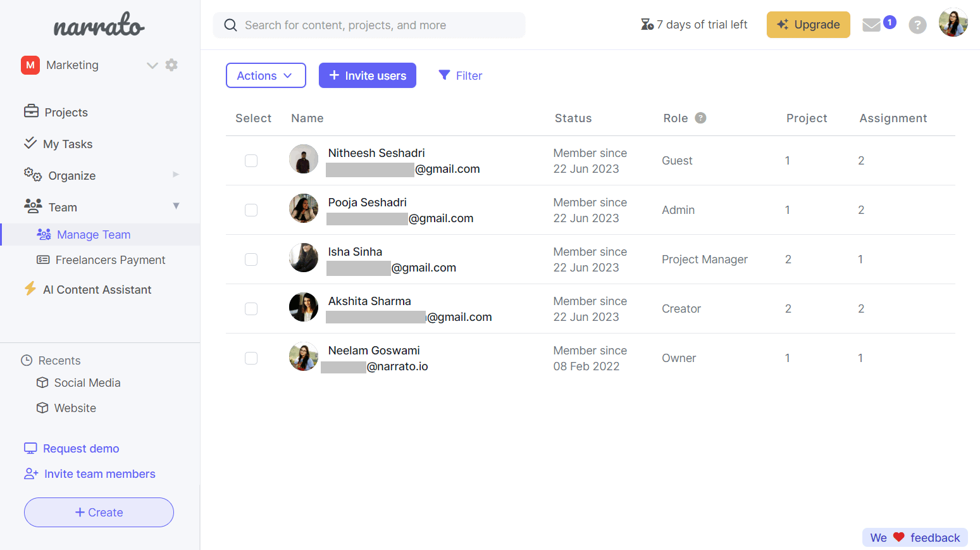
Task: Focus the content search field
Action: coord(369,25)
